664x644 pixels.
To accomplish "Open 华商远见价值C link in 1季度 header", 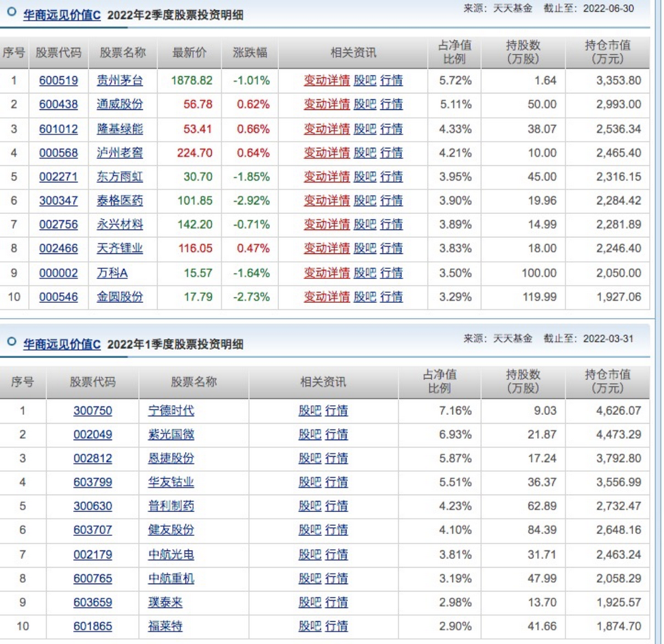I will pyautogui.click(x=62, y=344).
